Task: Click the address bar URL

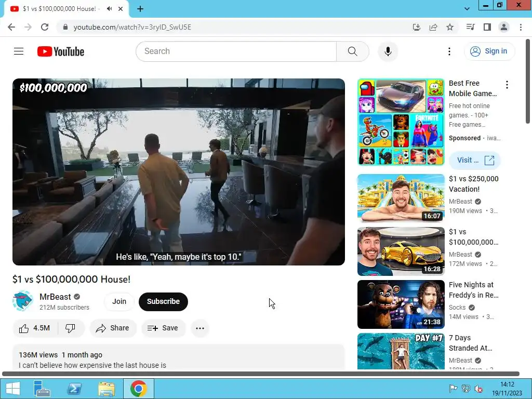Action: [x=132, y=27]
